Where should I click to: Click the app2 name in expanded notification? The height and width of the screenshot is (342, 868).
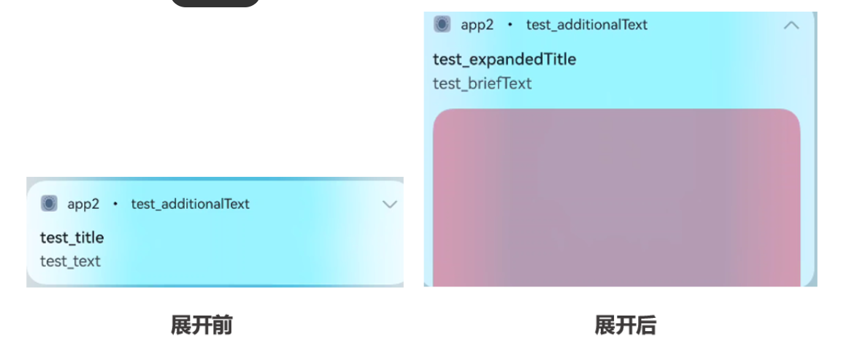[x=477, y=25]
